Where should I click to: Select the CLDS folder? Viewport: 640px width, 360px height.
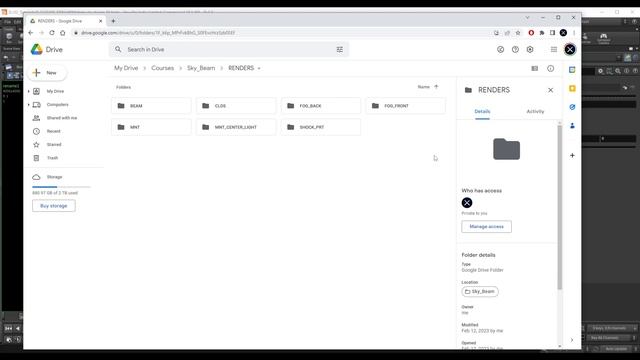pos(236,106)
